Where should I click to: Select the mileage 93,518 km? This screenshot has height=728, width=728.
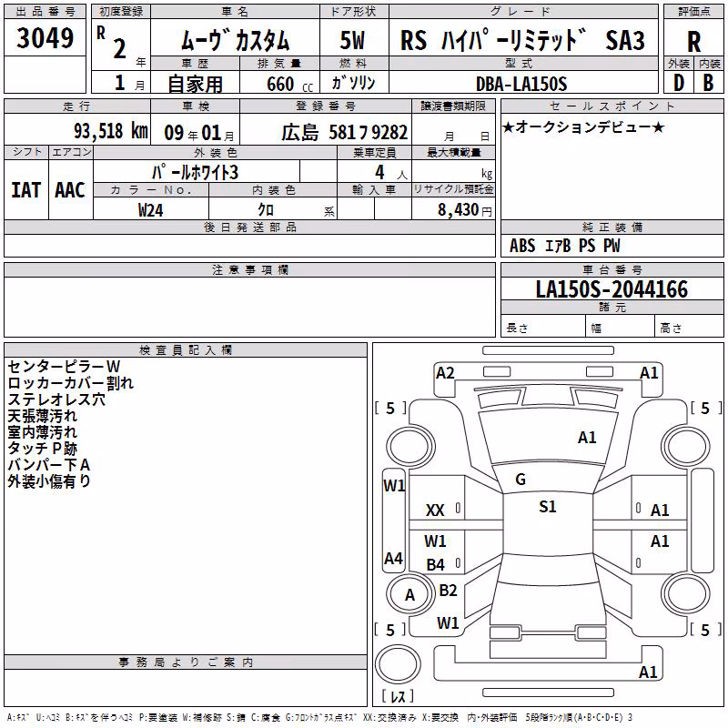[x=110, y=131]
